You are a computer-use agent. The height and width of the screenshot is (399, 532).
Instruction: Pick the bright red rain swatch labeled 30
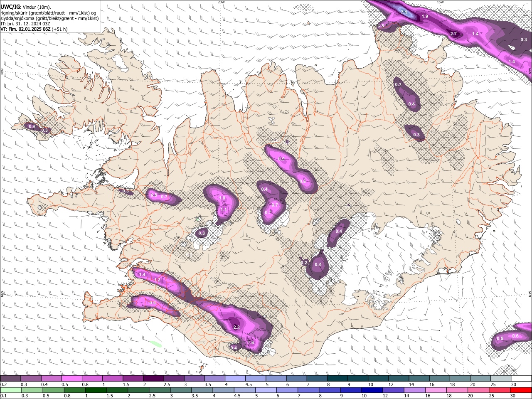pos(521,390)
